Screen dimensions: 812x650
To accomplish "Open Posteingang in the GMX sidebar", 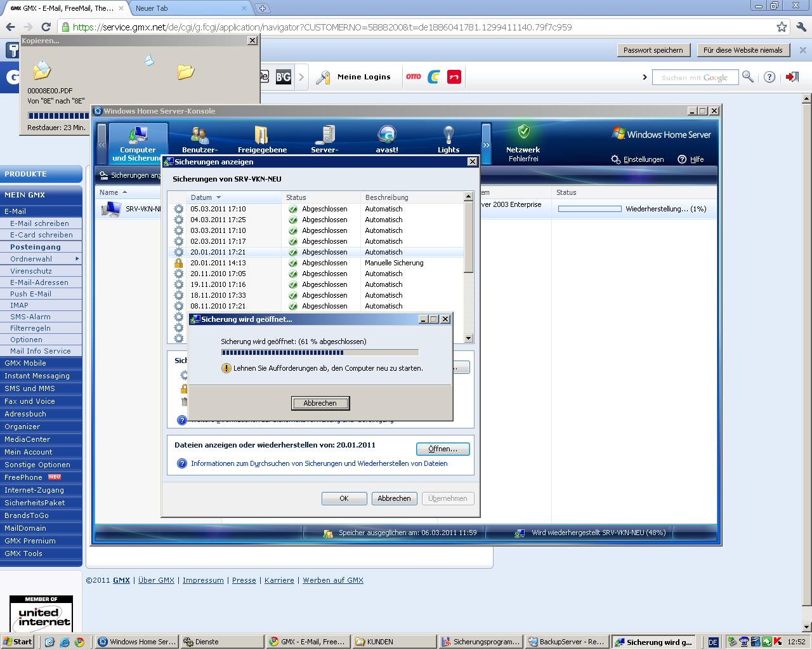I will click(x=36, y=247).
